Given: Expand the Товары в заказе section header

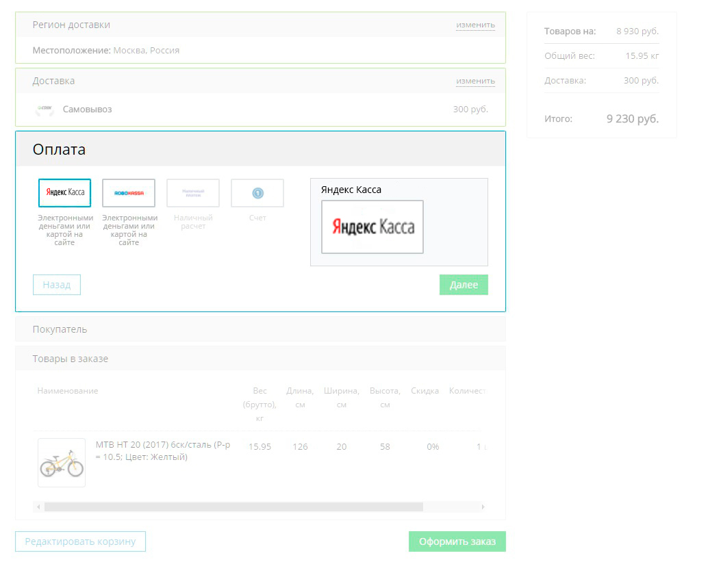Looking at the screenshot, I should point(260,359).
